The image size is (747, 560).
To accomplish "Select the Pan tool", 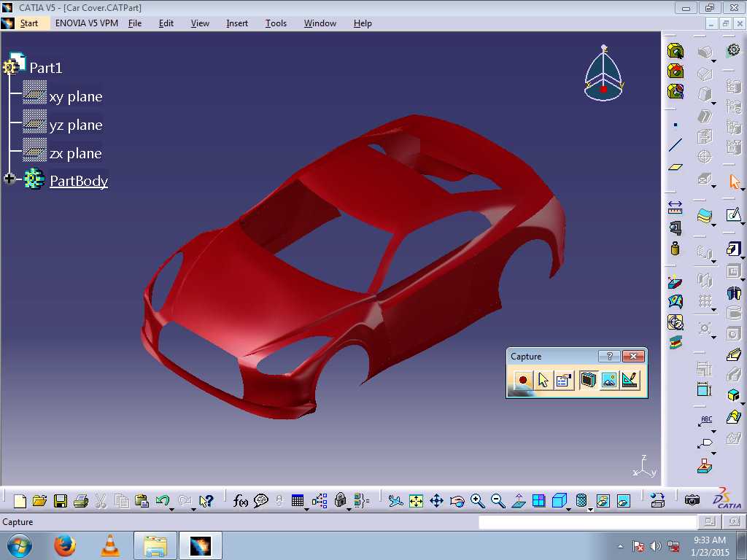I will coord(436,501).
